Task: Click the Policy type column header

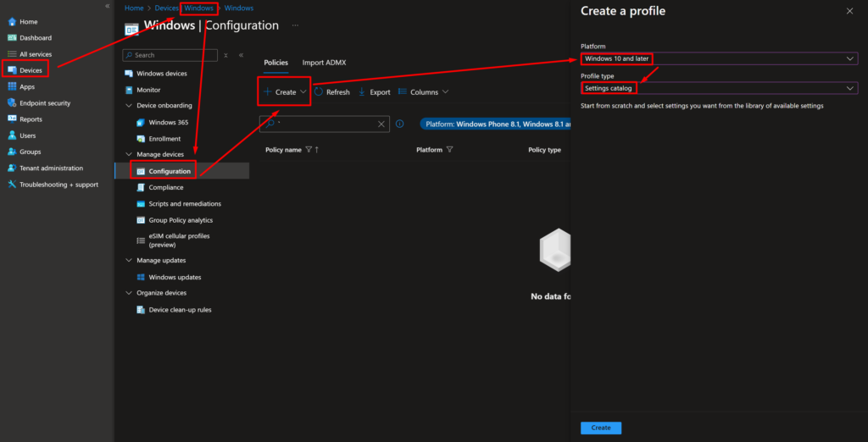Action: click(x=544, y=150)
